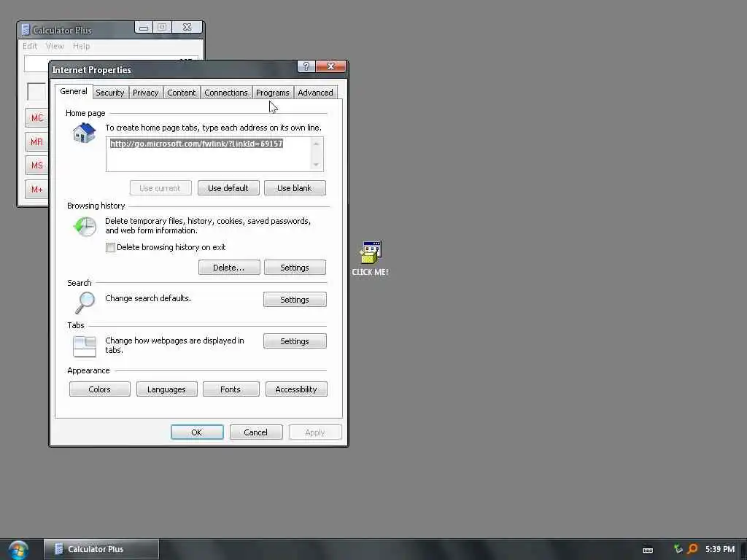Open the Windows Start orb
747x560 pixels.
tap(18, 550)
